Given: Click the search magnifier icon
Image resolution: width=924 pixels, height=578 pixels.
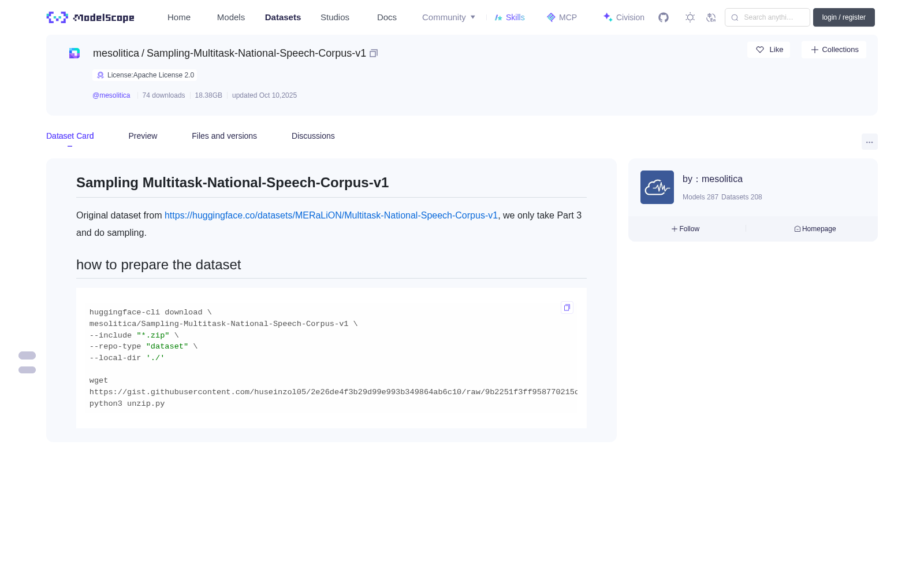Looking at the screenshot, I should coord(735,17).
